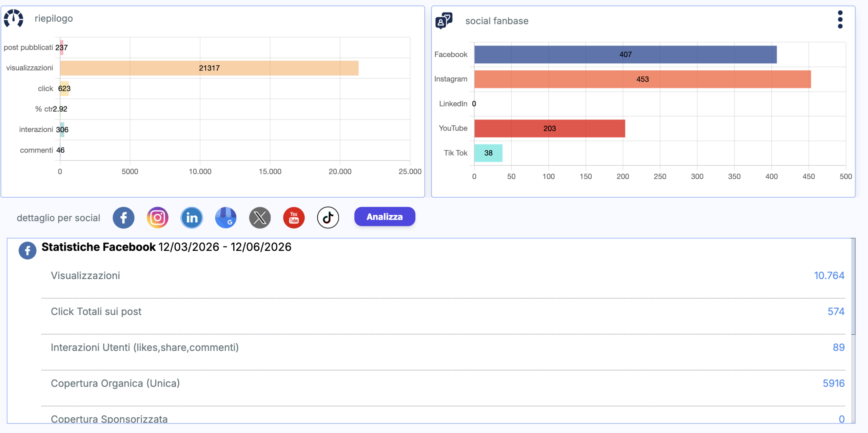868x433 pixels.
Task: Click the 'Instagram' fanbase axis label
Action: coord(451,79)
